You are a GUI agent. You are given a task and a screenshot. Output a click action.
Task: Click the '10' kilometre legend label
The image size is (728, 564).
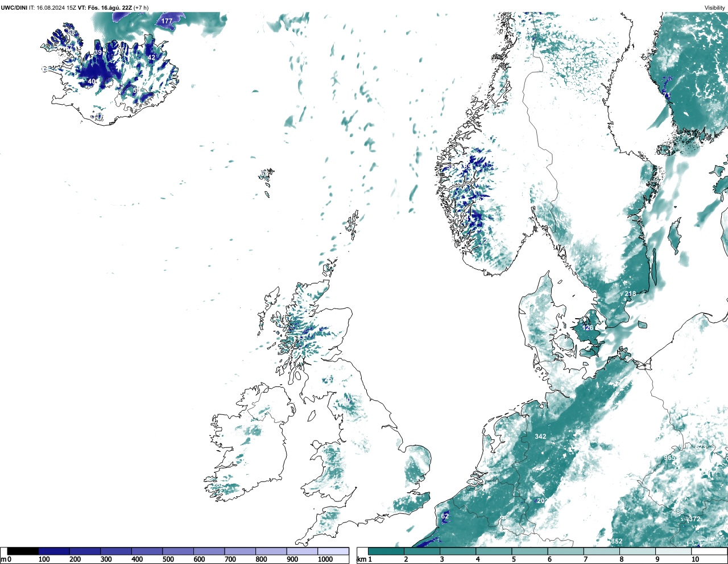pyautogui.click(x=695, y=559)
